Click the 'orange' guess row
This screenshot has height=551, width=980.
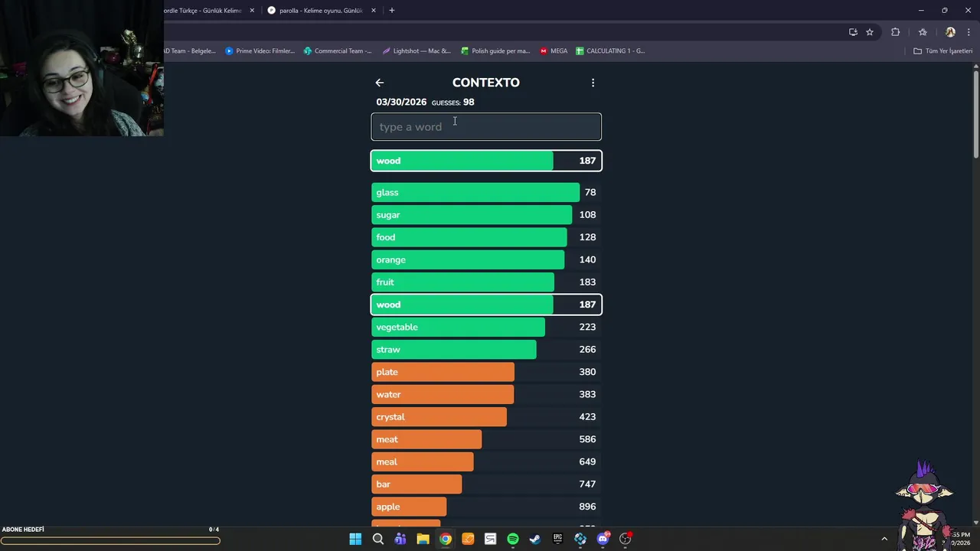point(486,259)
